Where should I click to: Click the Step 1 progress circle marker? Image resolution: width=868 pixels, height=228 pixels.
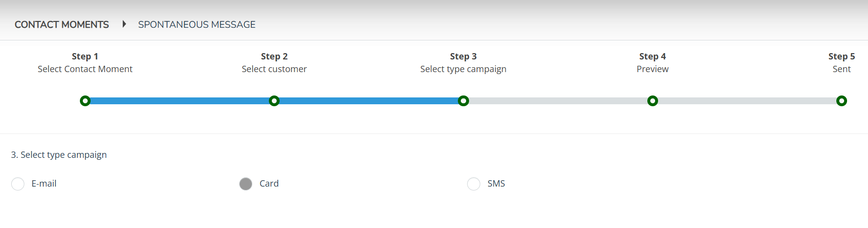[85, 101]
